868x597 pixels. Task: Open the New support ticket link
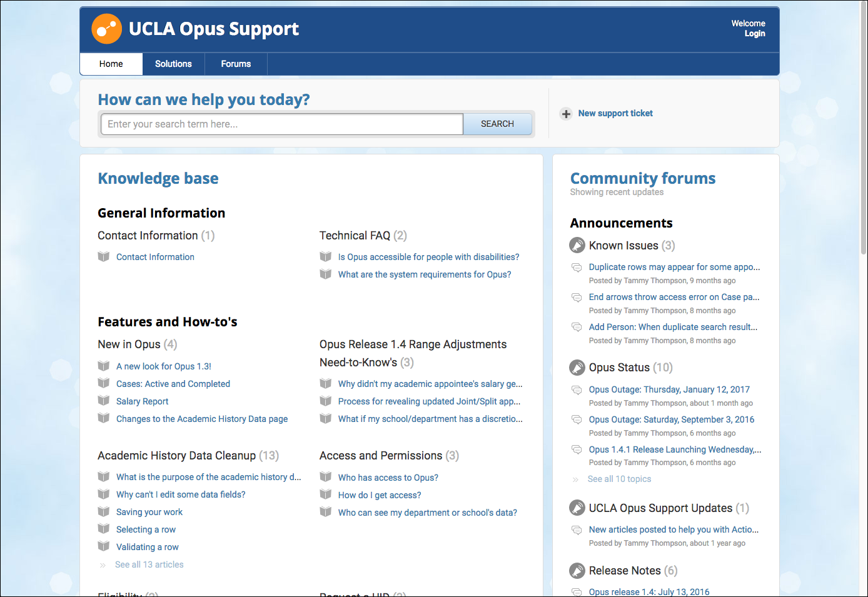pyautogui.click(x=615, y=113)
